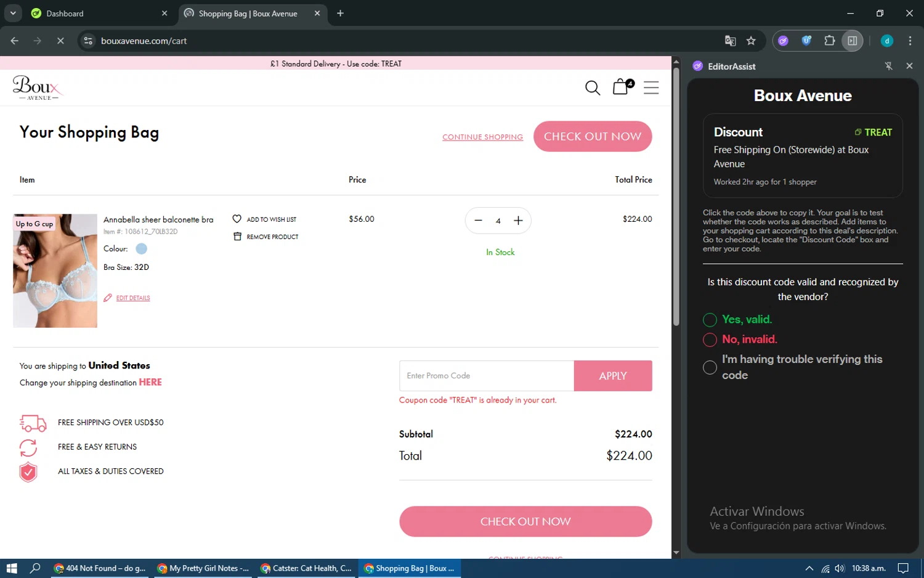Go back to the previous page
Viewport: 924px width, 578px height.
click(x=15, y=41)
